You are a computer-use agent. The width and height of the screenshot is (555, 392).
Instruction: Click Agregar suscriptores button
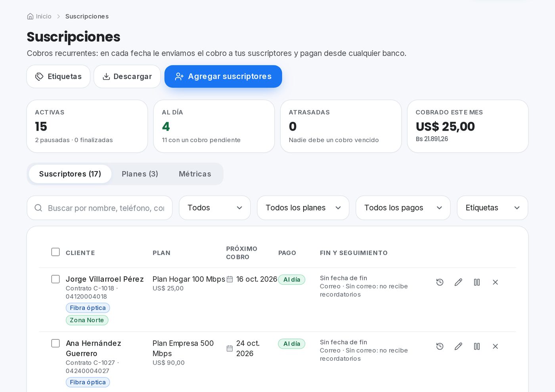(x=223, y=76)
